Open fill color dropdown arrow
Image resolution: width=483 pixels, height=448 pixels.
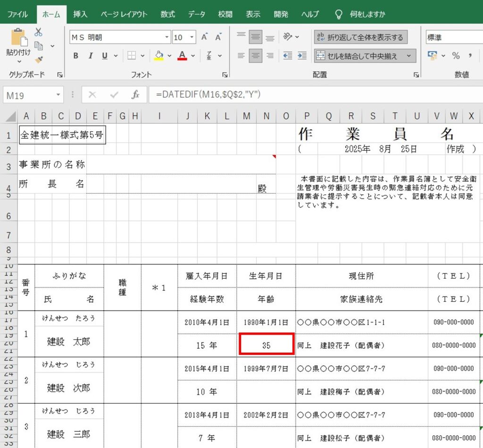(169, 56)
